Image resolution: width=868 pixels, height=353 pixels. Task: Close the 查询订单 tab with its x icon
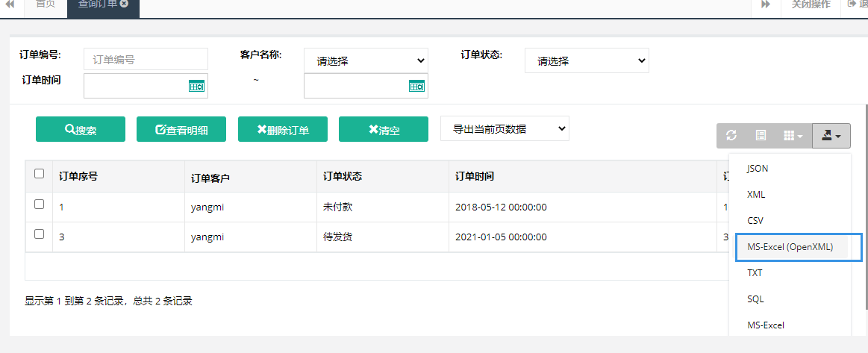point(125,4)
